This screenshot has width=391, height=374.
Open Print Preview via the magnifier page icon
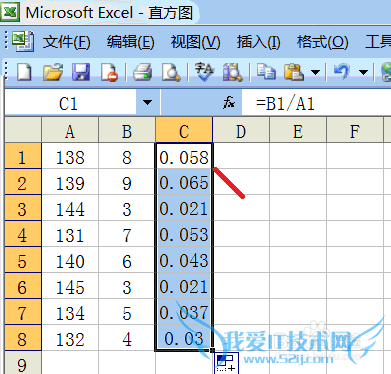[x=171, y=72]
